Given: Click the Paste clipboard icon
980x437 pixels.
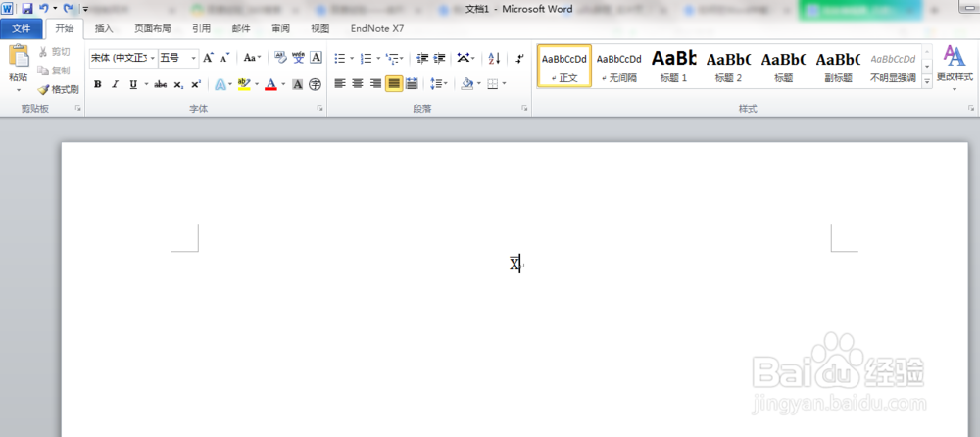Looking at the screenshot, I should 18,56.
